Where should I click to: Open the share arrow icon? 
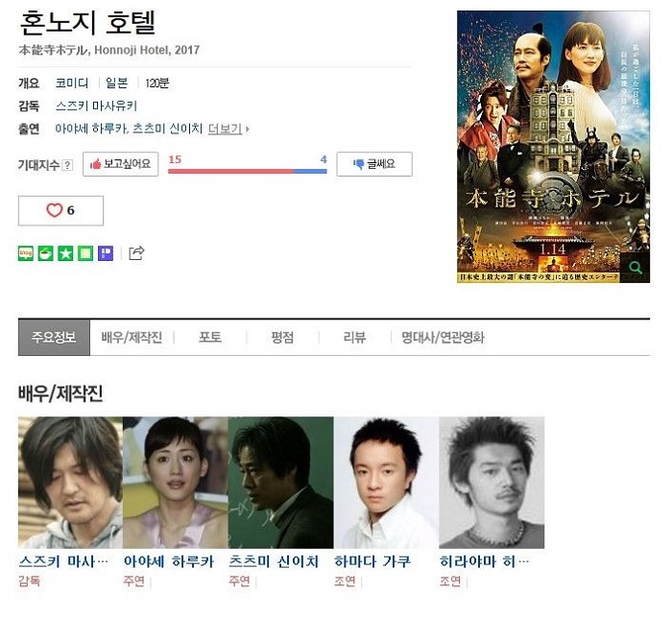(x=136, y=253)
